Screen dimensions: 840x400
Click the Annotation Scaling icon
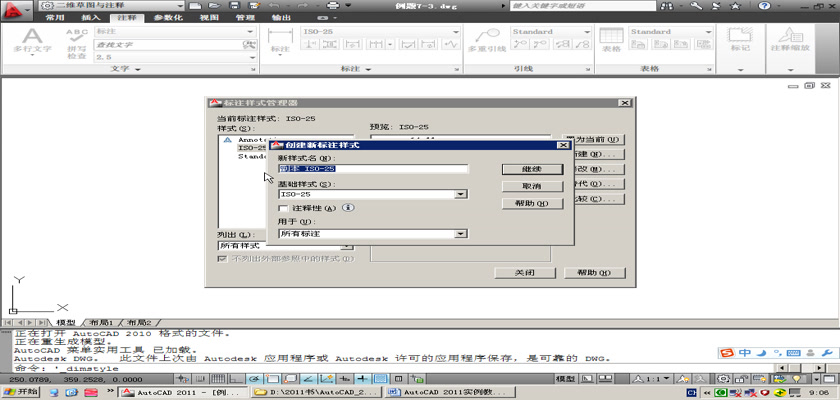pos(791,35)
